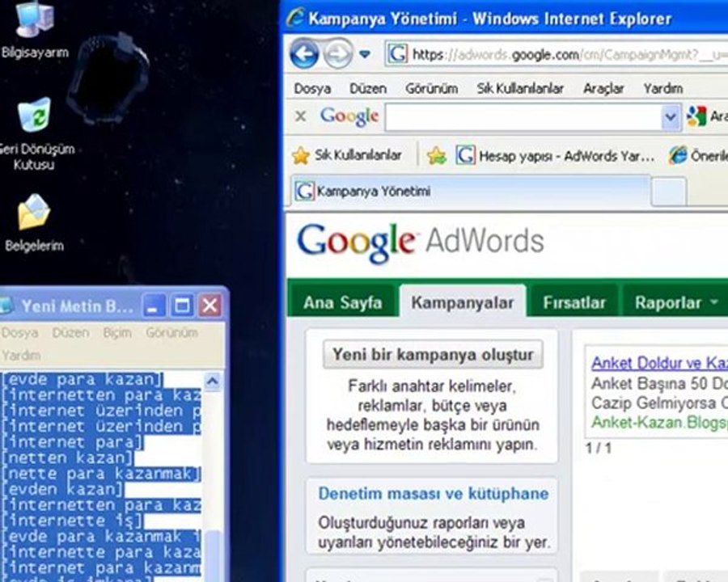
Task: Click the Google toolbar search button icon
Action: click(696, 116)
